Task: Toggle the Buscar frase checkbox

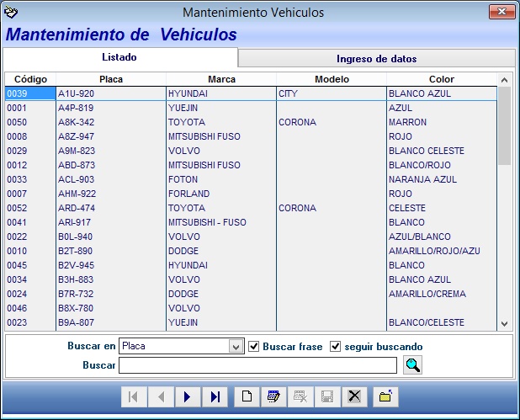Action: 254,346
